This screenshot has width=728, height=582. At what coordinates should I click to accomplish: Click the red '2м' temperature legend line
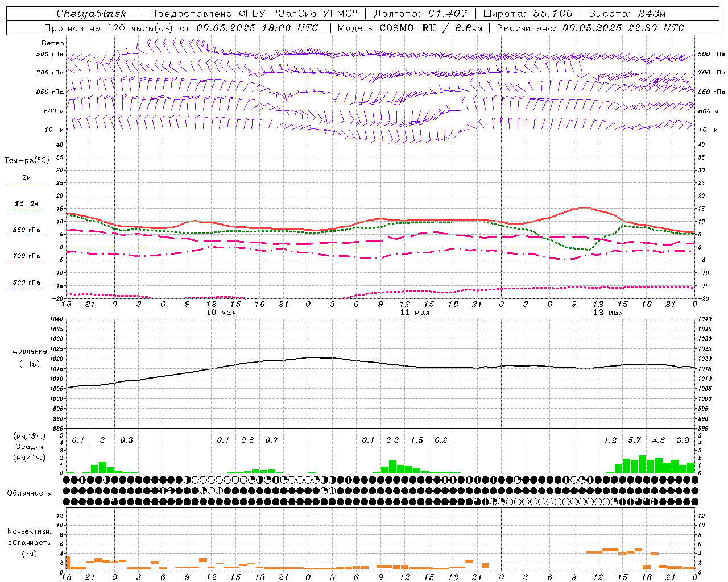pos(26,184)
